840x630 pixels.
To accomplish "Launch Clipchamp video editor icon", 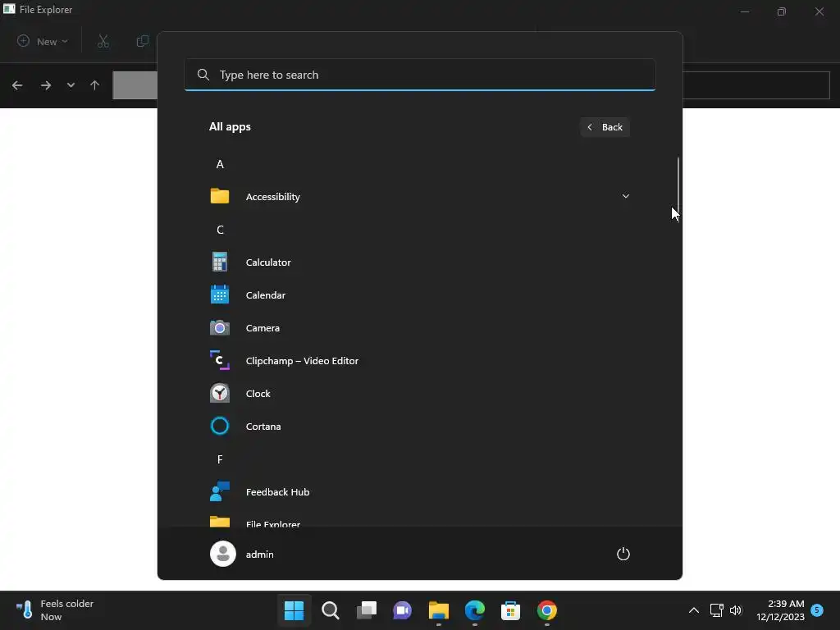I will click(220, 360).
